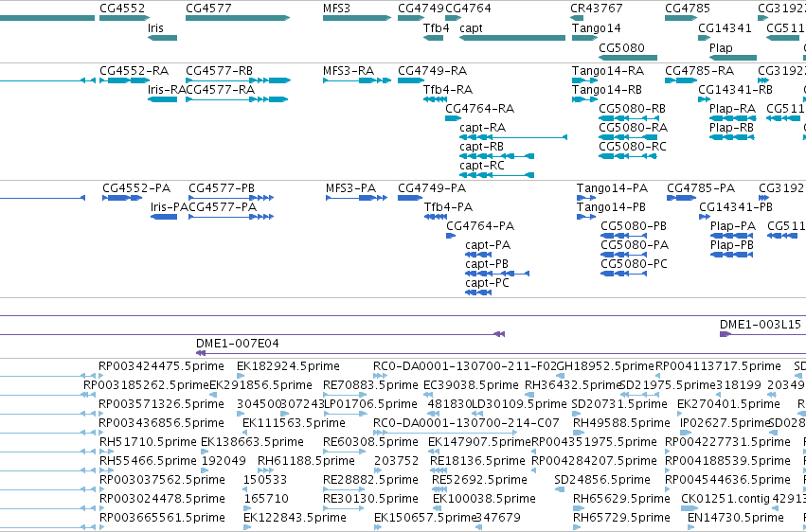Viewport: 806px width, 532px height.
Task: Open the Tango14 gene label
Action: (597, 27)
